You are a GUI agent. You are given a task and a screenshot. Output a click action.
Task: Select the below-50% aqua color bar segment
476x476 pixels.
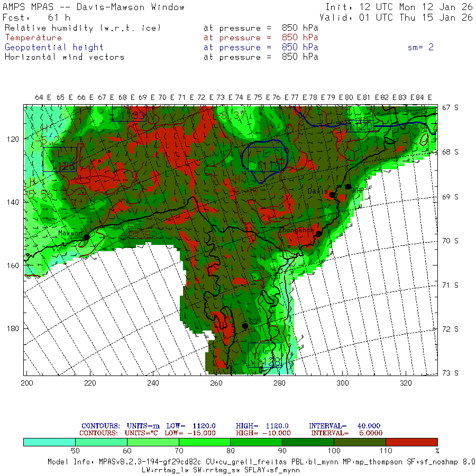pyautogui.click(x=50, y=442)
